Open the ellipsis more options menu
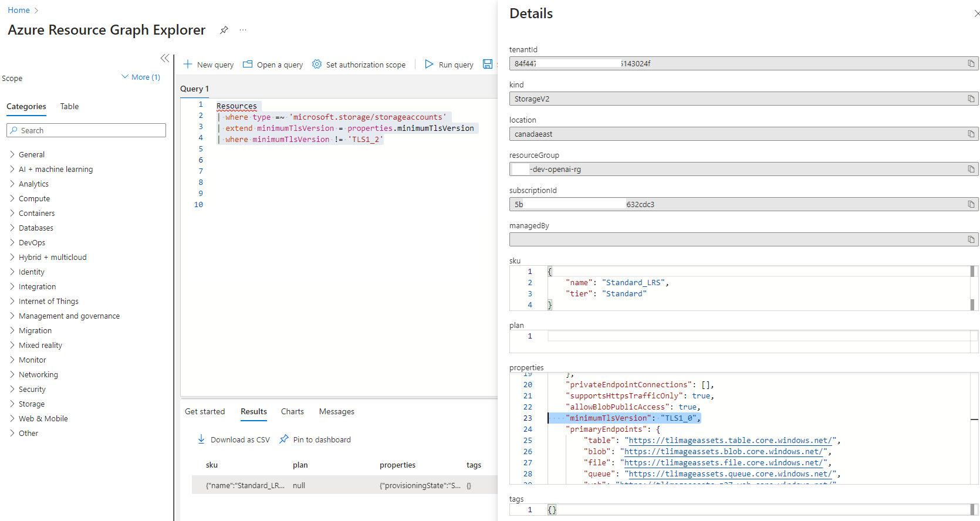The height and width of the screenshot is (521, 980). click(x=243, y=30)
